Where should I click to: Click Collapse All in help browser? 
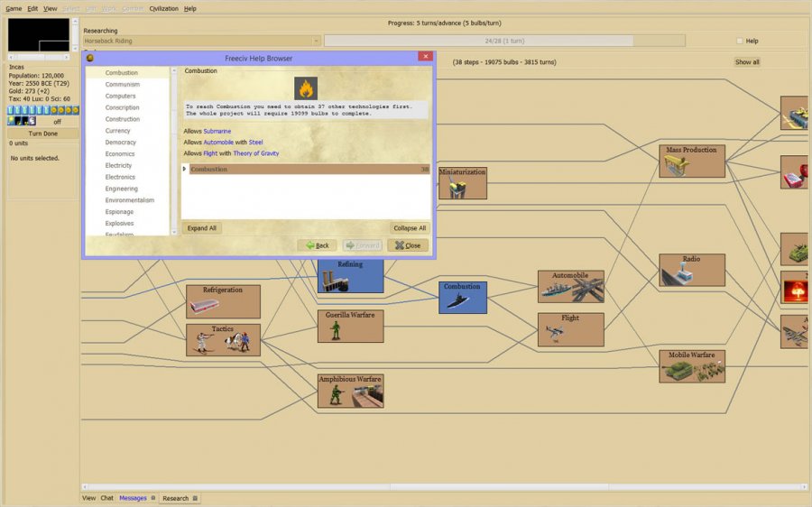point(409,228)
